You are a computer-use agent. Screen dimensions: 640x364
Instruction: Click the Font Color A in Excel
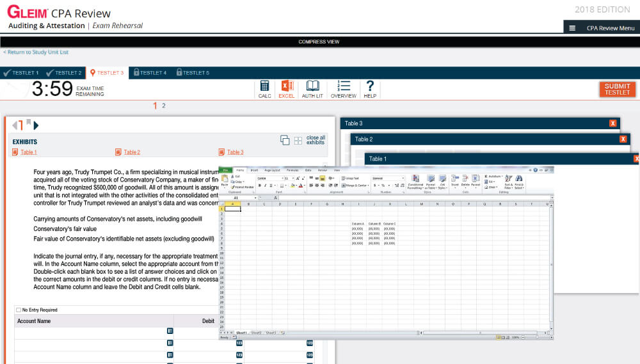point(301,186)
